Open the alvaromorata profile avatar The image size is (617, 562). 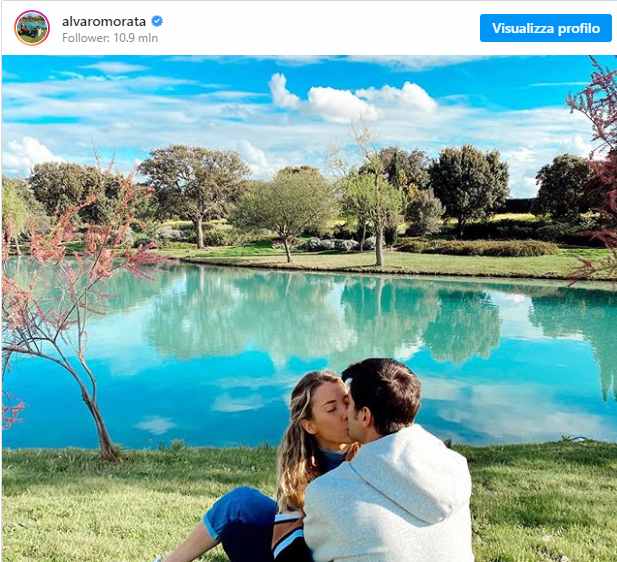click(x=32, y=28)
